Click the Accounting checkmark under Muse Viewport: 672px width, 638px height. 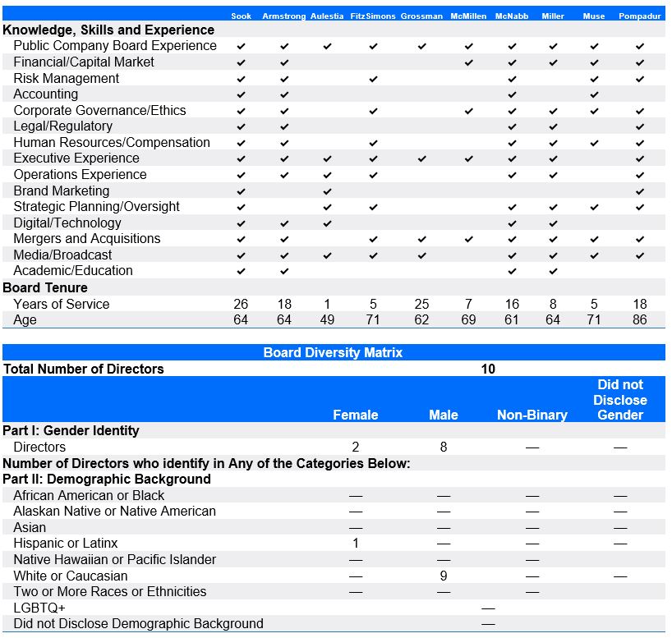click(595, 94)
